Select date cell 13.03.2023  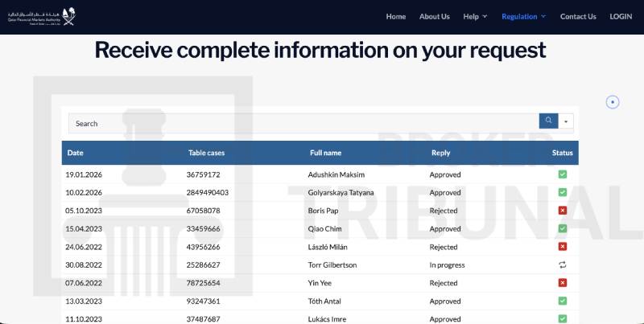click(x=84, y=301)
